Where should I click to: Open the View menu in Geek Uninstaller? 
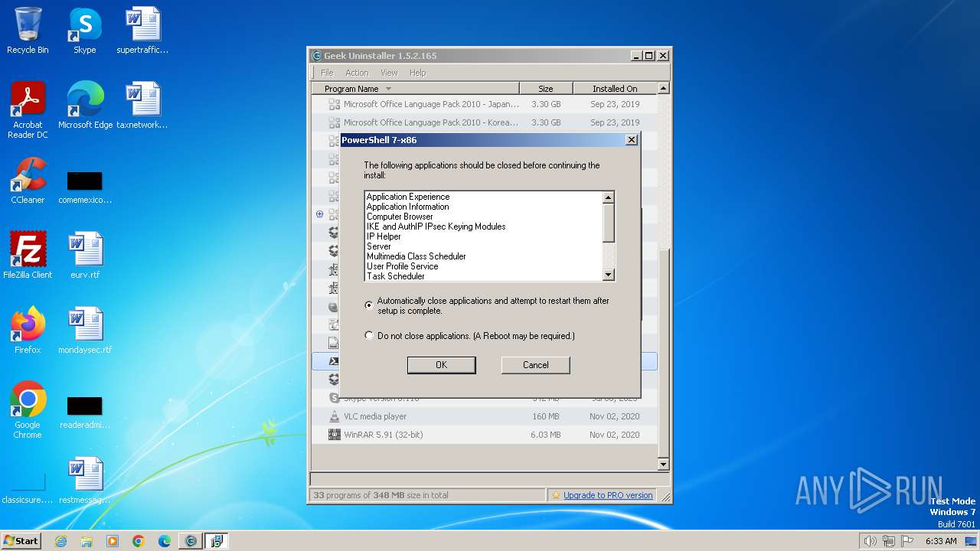click(x=389, y=73)
